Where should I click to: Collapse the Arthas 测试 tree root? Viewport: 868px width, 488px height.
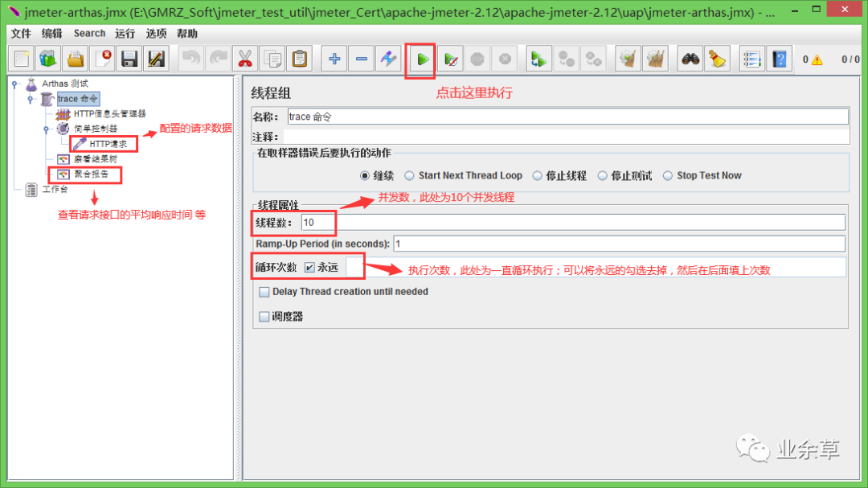click(x=15, y=84)
